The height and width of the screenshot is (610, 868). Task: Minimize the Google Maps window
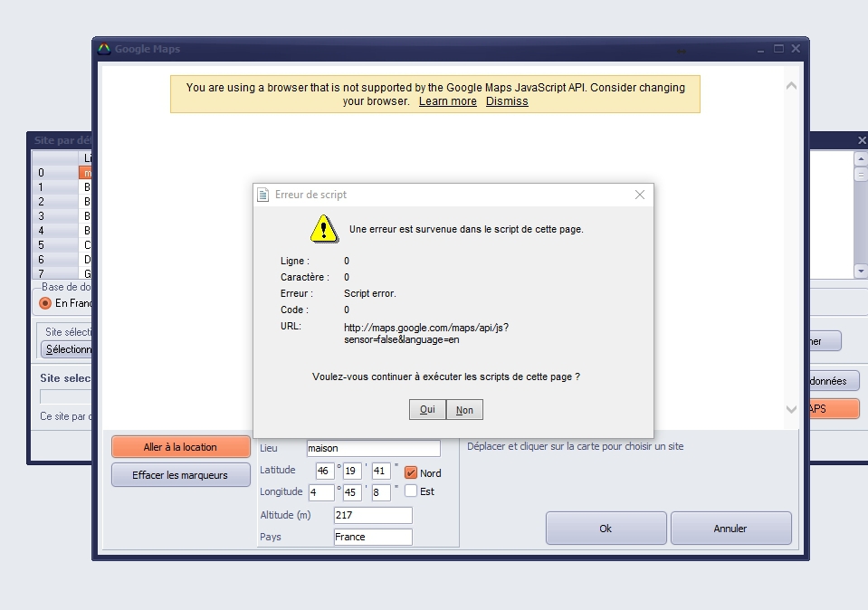coord(760,49)
